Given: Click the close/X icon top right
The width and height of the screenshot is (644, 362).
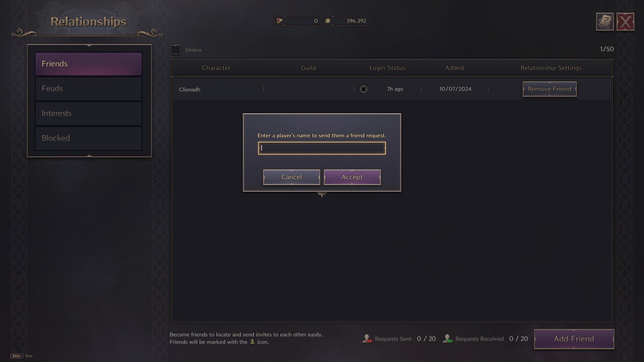Looking at the screenshot, I should 627,22.
